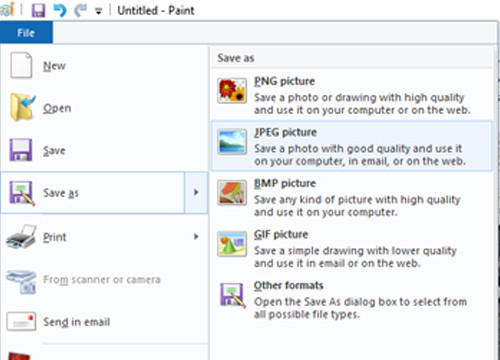
Task: Select the JPEG picture save option
Action: [x=352, y=146]
